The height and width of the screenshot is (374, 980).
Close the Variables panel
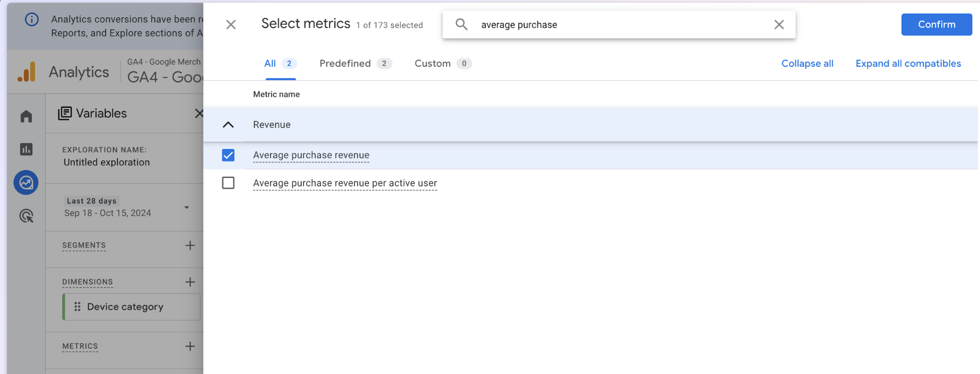(x=199, y=113)
